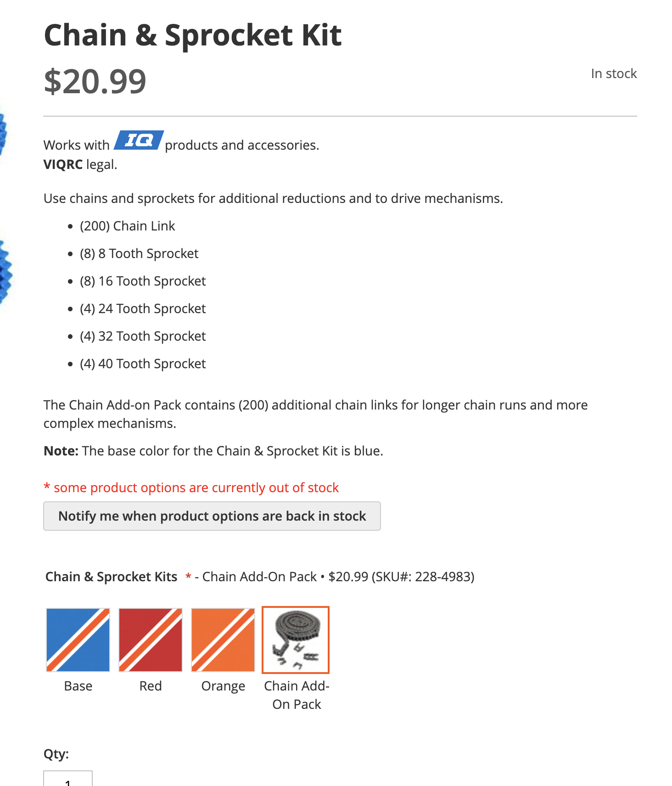
Task: Click the 'In stock' availability status
Action: (x=614, y=73)
